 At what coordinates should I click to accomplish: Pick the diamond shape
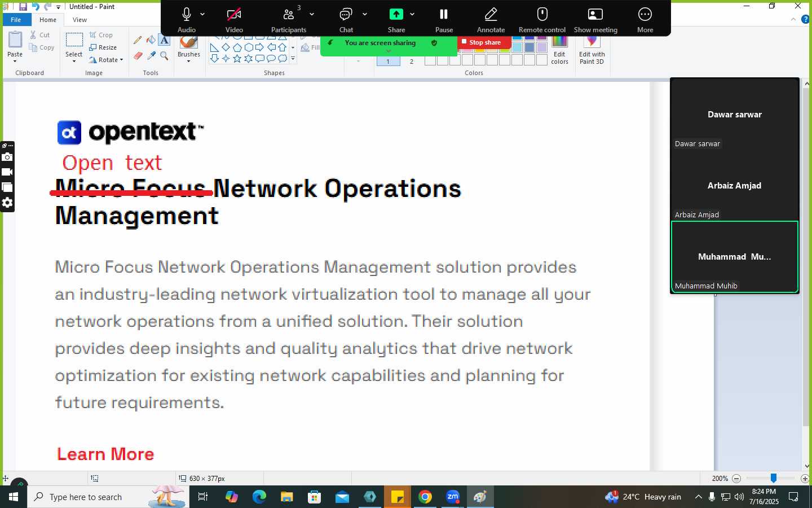coord(226,47)
